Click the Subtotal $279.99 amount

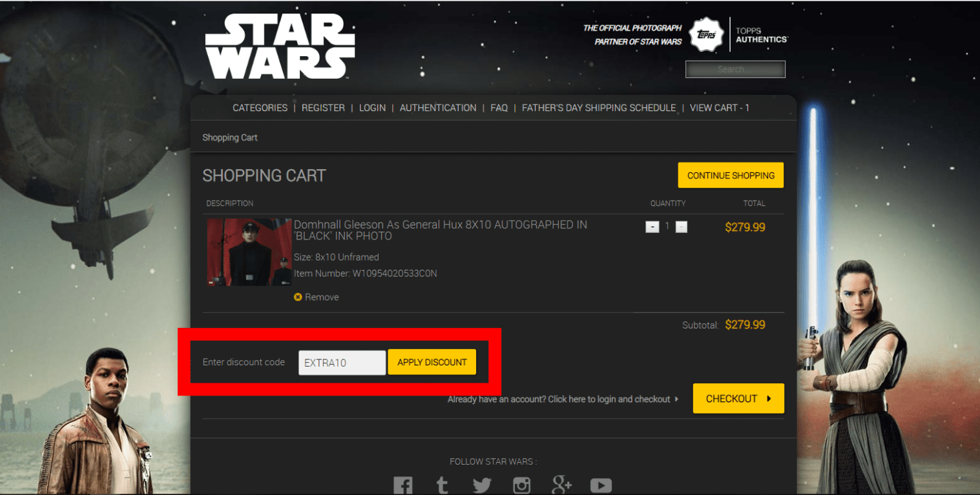745,325
